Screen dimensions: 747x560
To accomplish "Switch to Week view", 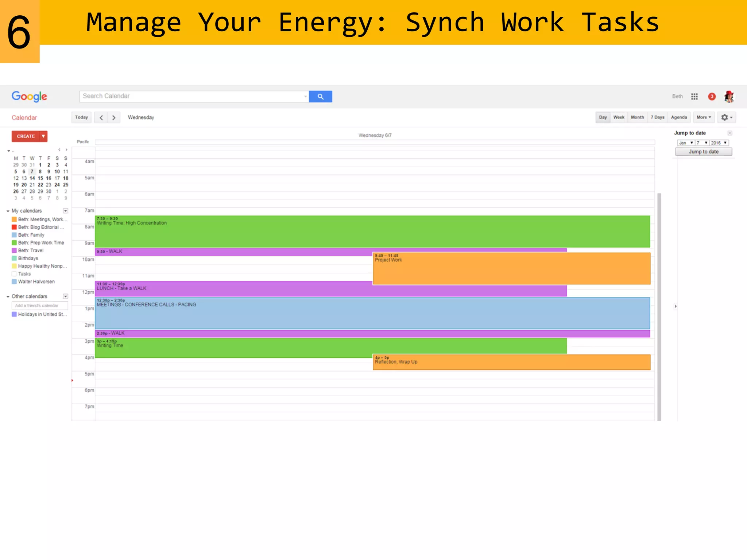I will [x=619, y=117].
